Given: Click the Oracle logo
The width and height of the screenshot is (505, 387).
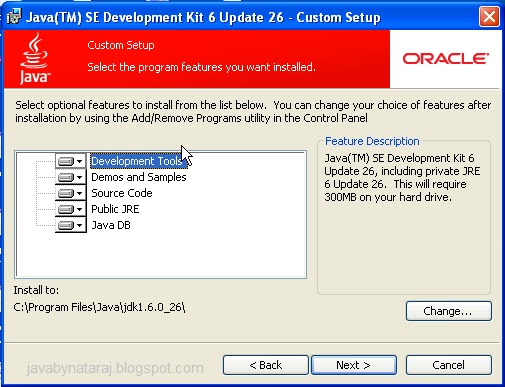Looking at the screenshot, I should tap(446, 59).
